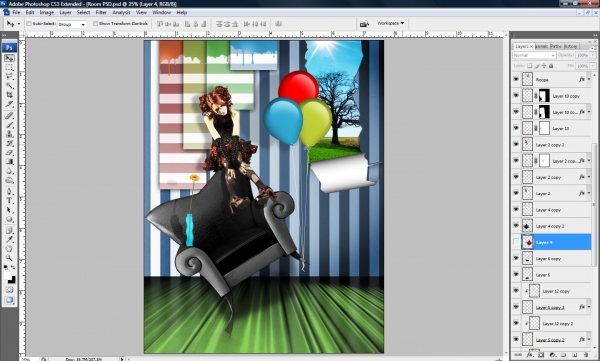The width and height of the screenshot is (600, 361).
Task: Open the Analysis menu
Action: (x=121, y=13)
